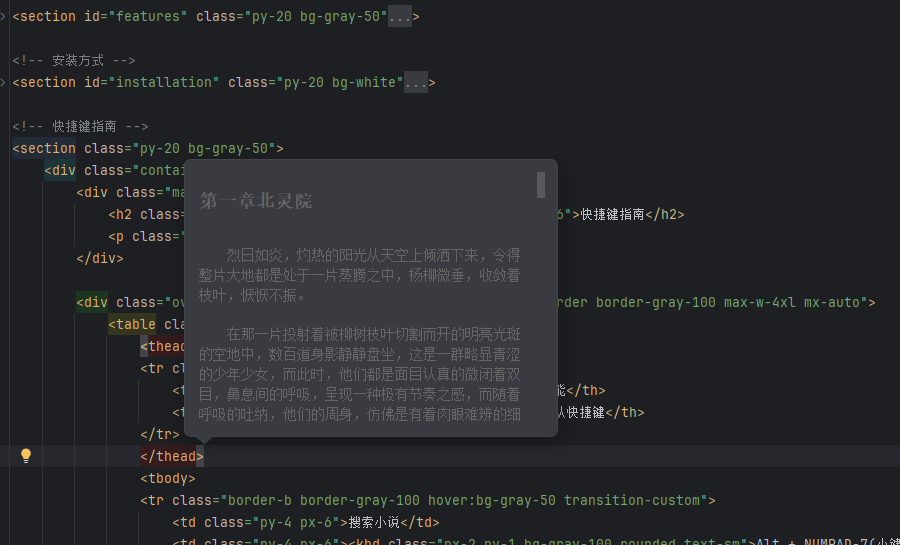
Task: Click the 安装方式 comment line
Action: coord(74,61)
